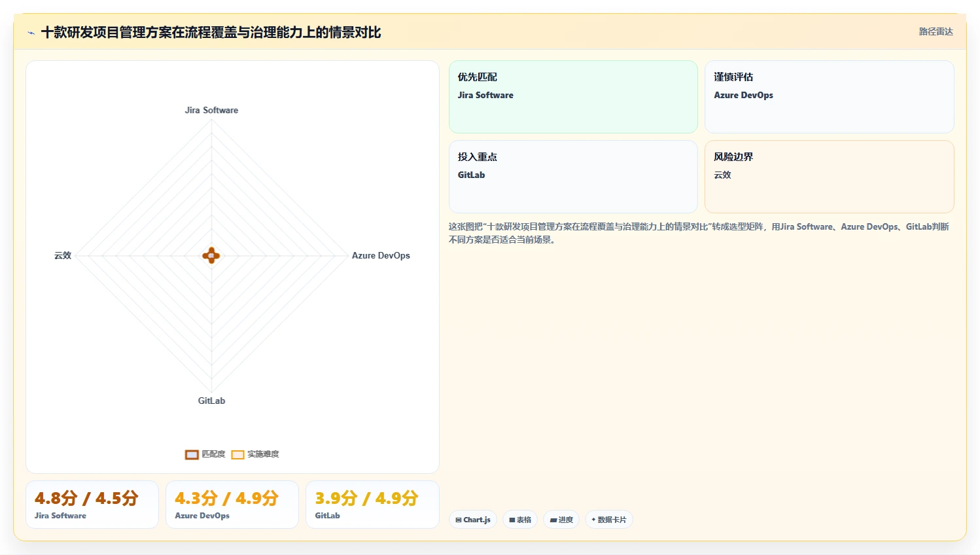Click the Azure DevOps radar axis label
Image resolution: width=980 pixels, height=555 pixels.
point(381,255)
